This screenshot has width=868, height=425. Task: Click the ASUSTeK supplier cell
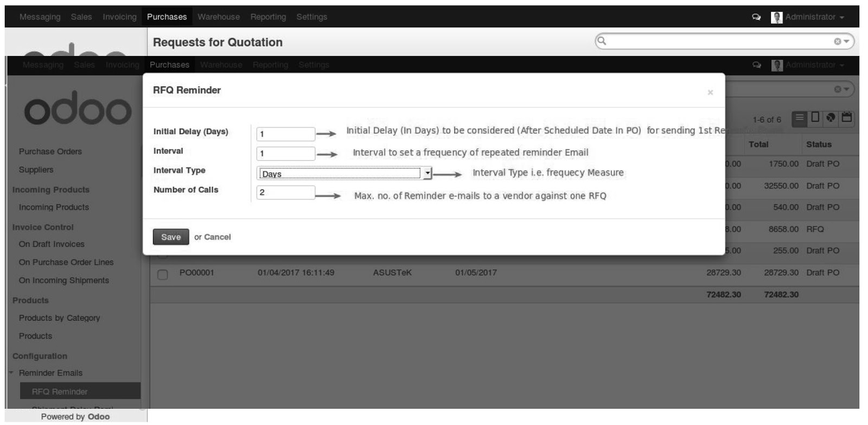coord(392,272)
